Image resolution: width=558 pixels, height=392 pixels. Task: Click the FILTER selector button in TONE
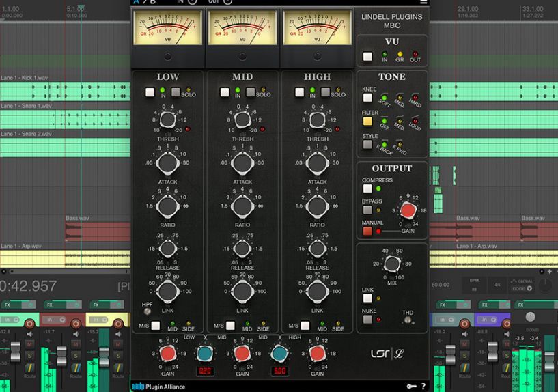(367, 121)
